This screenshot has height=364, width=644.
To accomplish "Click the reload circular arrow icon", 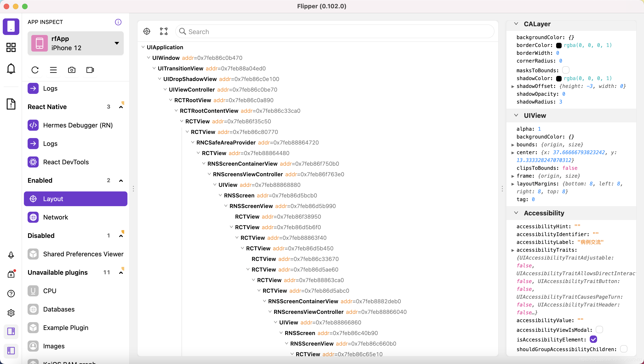I will pyautogui.click(x=35, y=70).
